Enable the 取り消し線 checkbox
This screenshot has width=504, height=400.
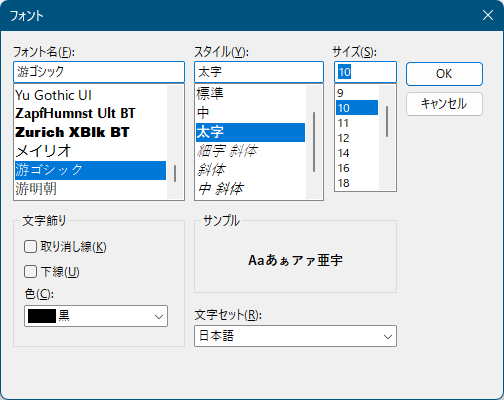[30, 247]
